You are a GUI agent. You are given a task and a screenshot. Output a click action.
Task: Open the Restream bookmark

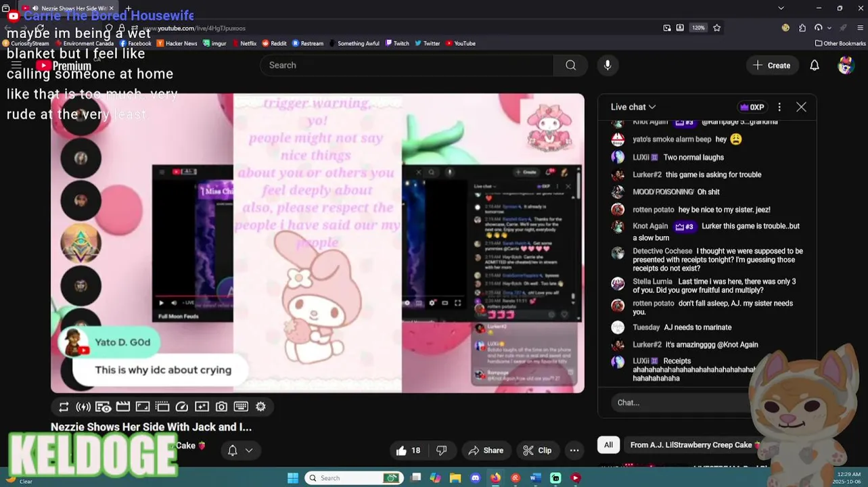click(308, 43)
